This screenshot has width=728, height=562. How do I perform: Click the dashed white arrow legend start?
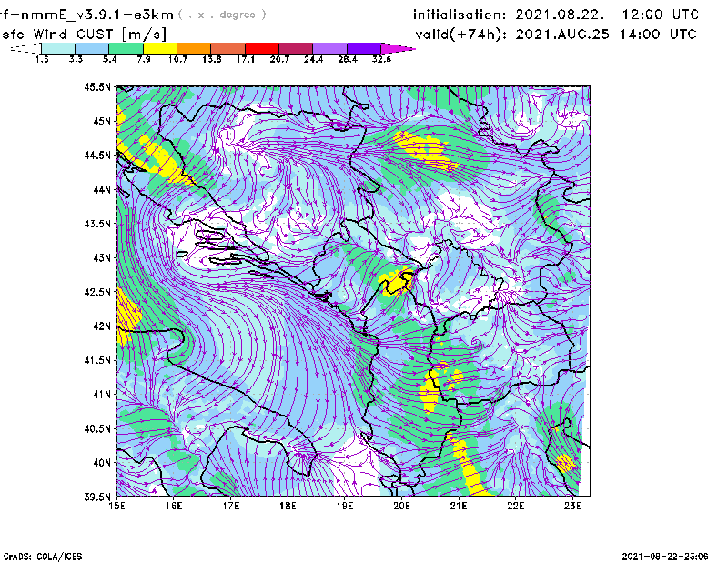coord(25,48)
